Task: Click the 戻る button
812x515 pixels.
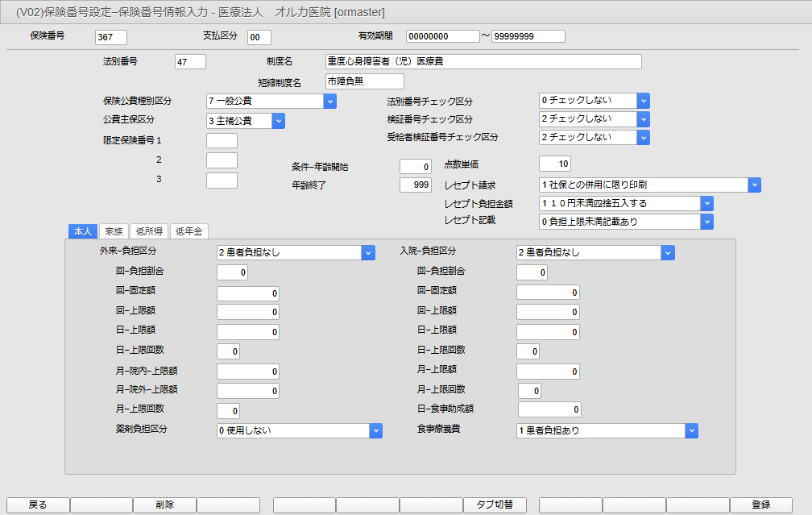Action: (x=38, y=505)
